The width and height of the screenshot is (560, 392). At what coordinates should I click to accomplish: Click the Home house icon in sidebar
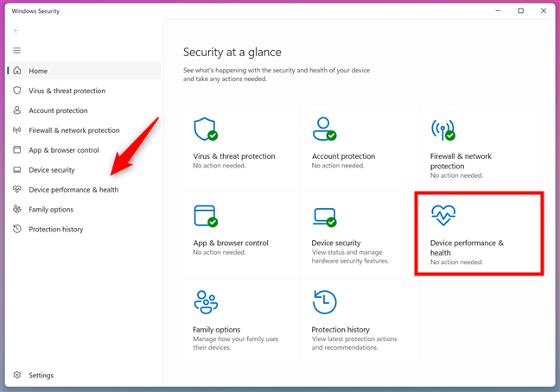click(16, 71)
